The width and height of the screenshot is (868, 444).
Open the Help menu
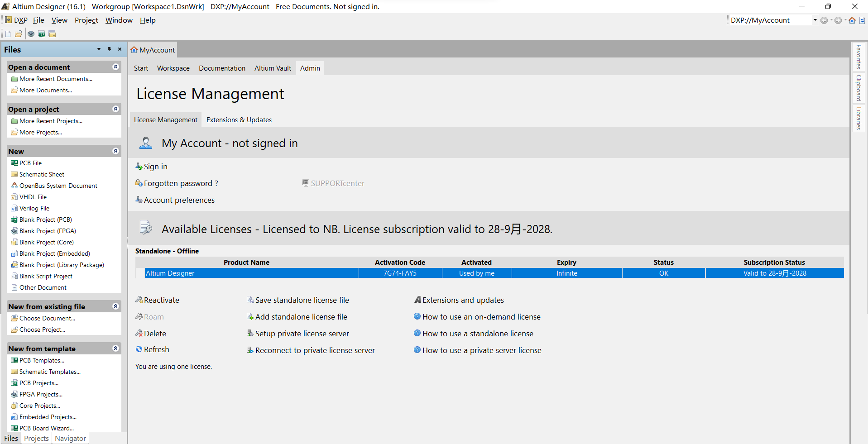click(148, 20)
